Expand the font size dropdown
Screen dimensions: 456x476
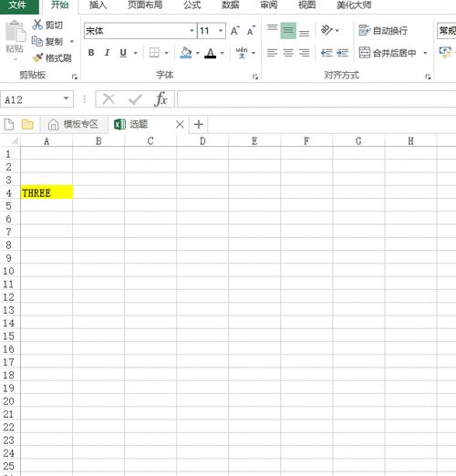[221, 31]
